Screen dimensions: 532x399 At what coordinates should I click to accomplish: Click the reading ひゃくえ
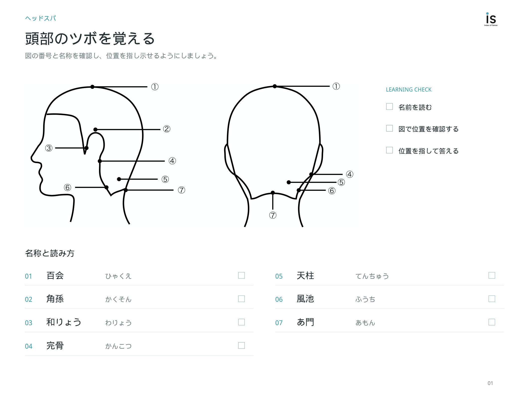coord(118,276)
